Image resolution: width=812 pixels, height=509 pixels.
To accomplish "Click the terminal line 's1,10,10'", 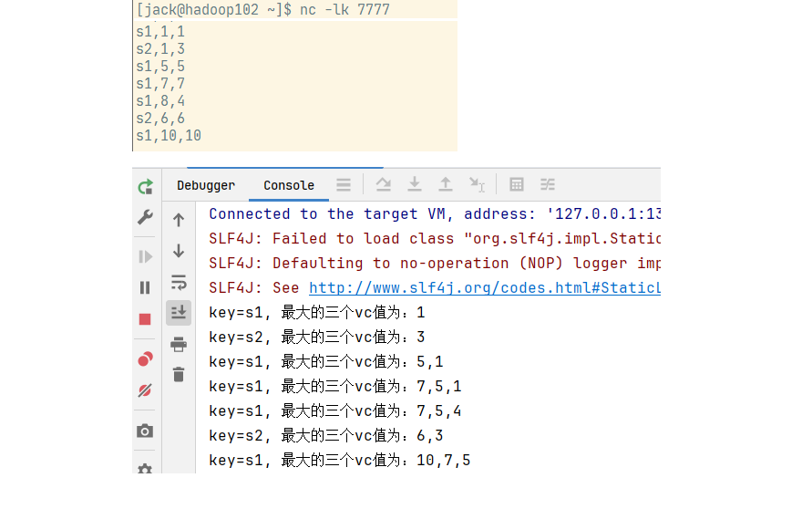I will (x=169, y=136).
